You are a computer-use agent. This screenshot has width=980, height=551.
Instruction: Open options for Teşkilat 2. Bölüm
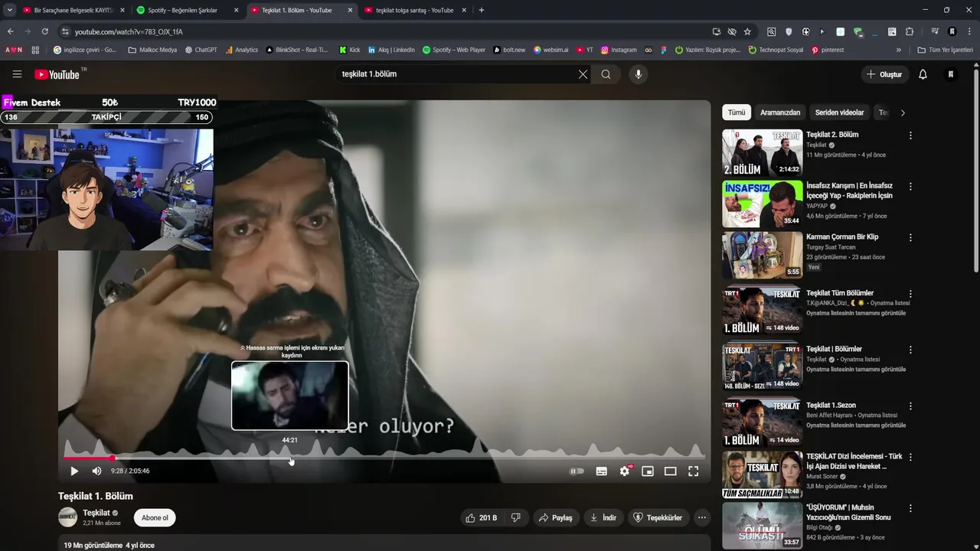[910, 135]
